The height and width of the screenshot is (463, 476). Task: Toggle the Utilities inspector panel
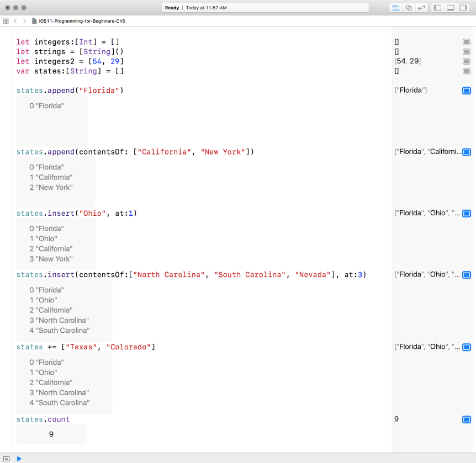click(x=464, y=8)
